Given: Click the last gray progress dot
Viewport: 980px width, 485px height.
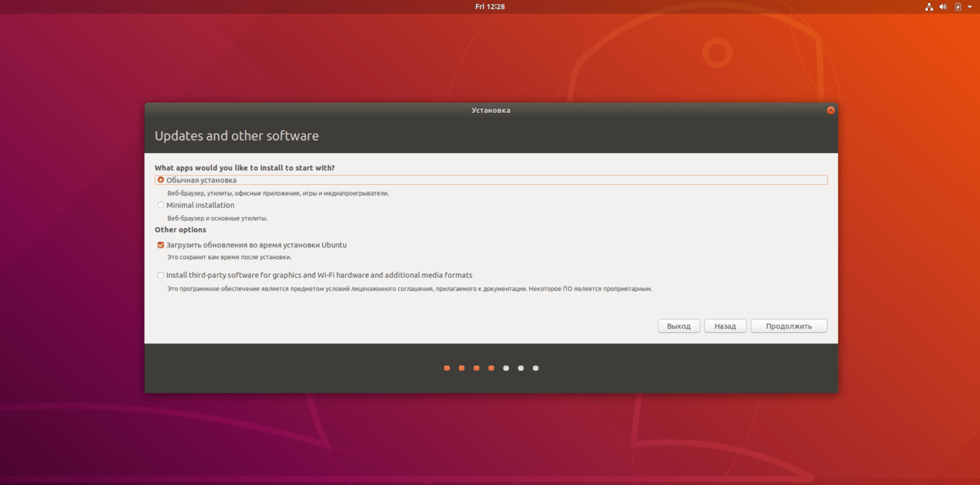Looking at the screenshot, I should pyautogui.click(x=535, y=368).
